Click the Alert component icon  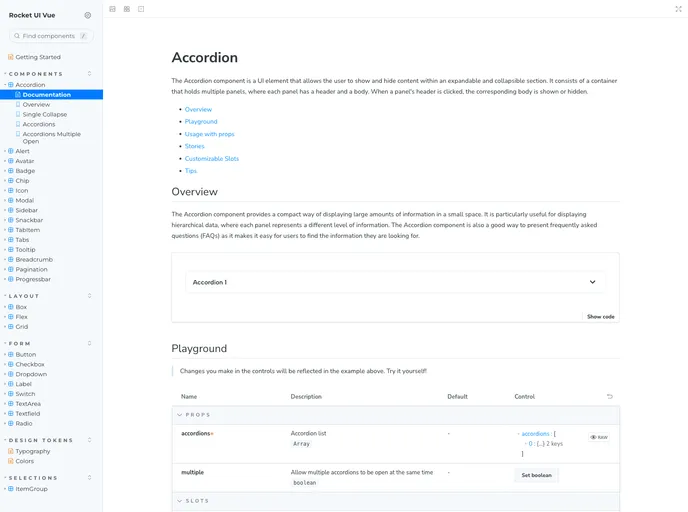(x=11, y=151)
